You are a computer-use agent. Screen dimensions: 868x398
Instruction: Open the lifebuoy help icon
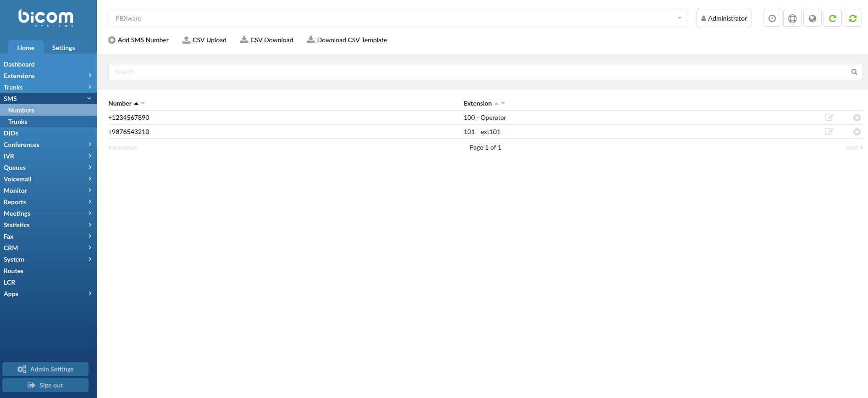(x=792, y=18)
